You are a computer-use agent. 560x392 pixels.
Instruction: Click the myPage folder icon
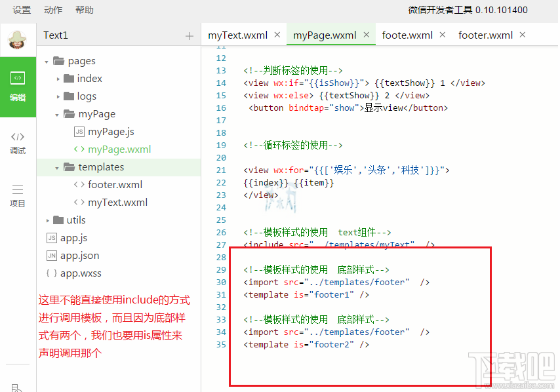tap(70, 113)
